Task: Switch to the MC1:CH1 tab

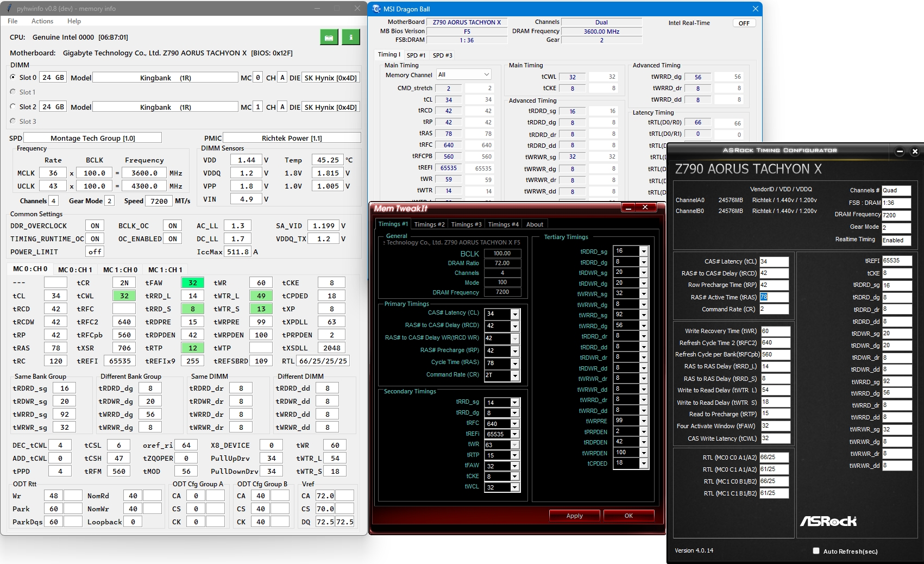Action: [165, 270]
